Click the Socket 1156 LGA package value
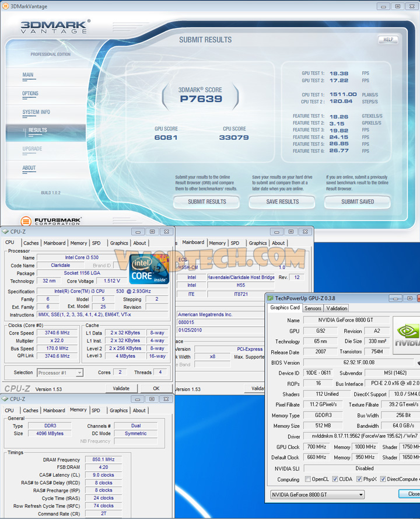The height and width of the screenshot is (519, 420). coord(82,273)
